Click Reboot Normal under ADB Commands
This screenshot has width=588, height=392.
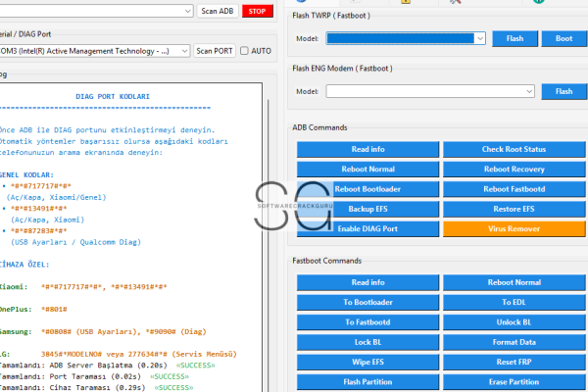pos(367,170)
